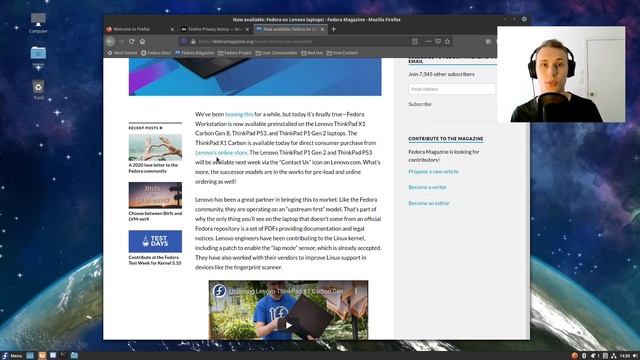Click the Email address subscription field

(x=452, y=89)
